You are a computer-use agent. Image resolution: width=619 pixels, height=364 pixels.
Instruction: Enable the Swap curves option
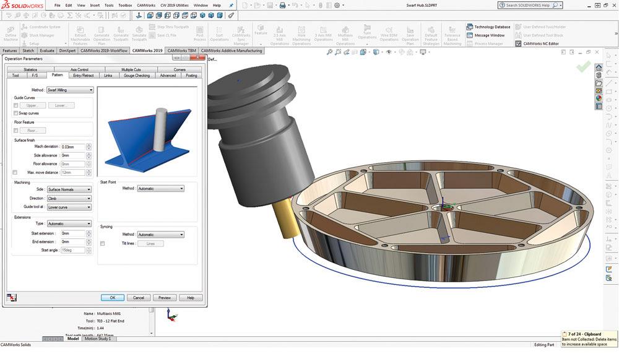point(15,113)
